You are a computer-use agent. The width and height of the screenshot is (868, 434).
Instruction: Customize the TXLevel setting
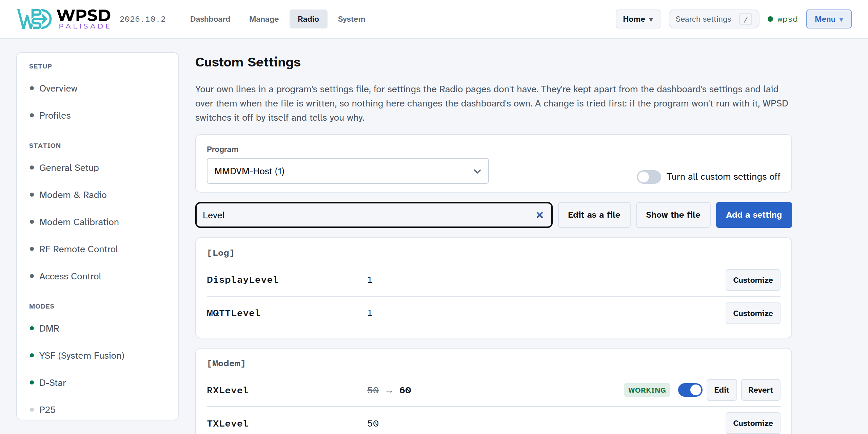(x=753, y=423)
